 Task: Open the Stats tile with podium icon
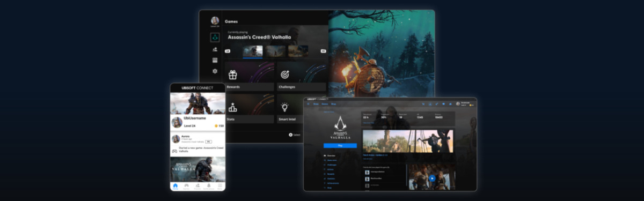250,109
